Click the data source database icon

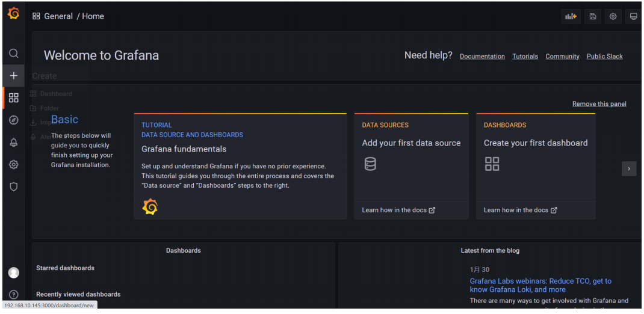[370, 164]
